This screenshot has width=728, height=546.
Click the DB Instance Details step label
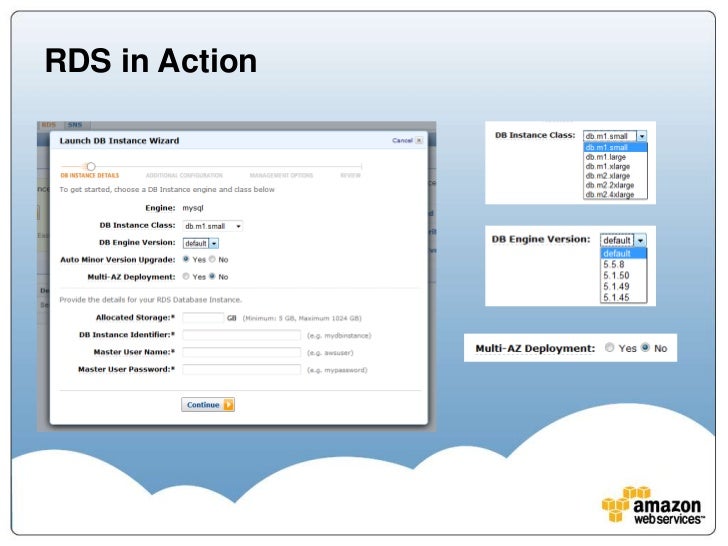point(90,176)
